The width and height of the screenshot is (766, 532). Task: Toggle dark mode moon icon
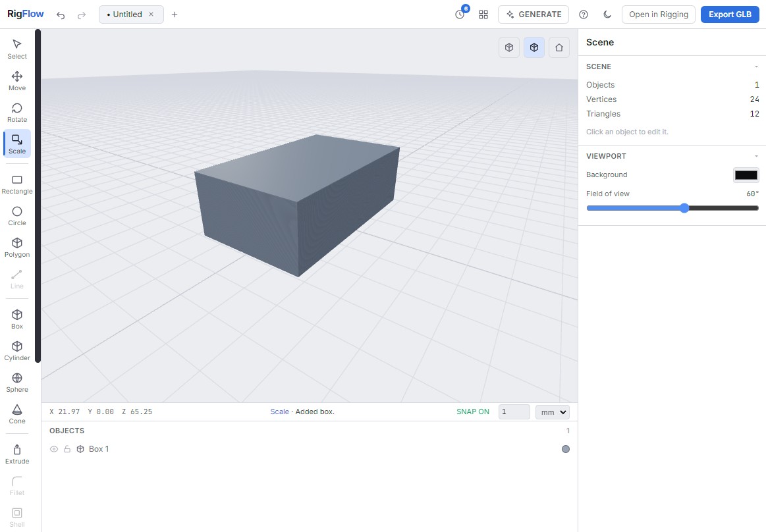(x=607, y=14)
